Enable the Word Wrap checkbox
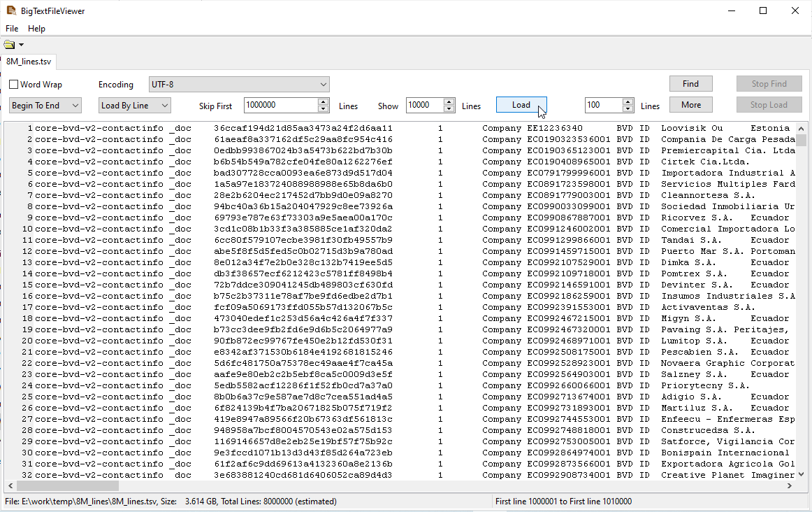This screenshot has width=812, height=512. tap(14, 85)
